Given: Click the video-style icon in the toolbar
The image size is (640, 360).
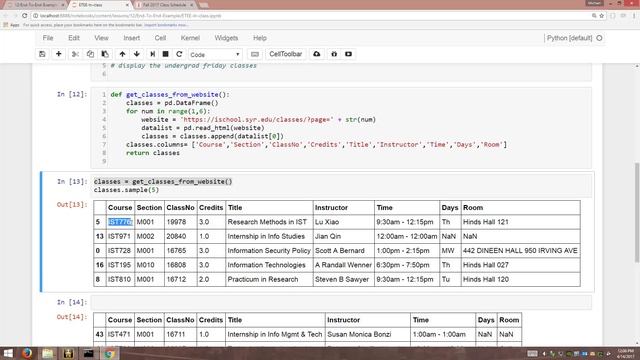Looking at the screenshot, I should 349,54.
